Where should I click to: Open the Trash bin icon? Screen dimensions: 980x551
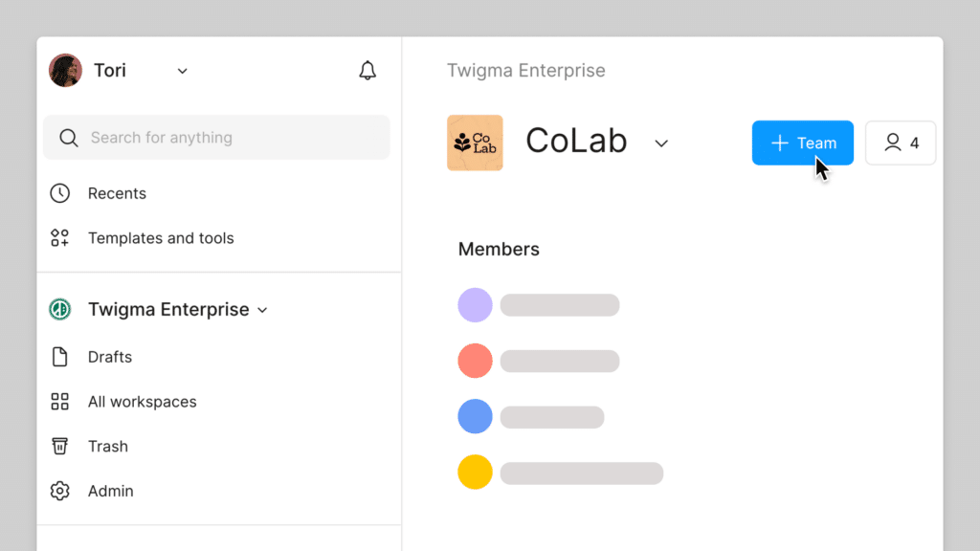[x=58, y=446]
